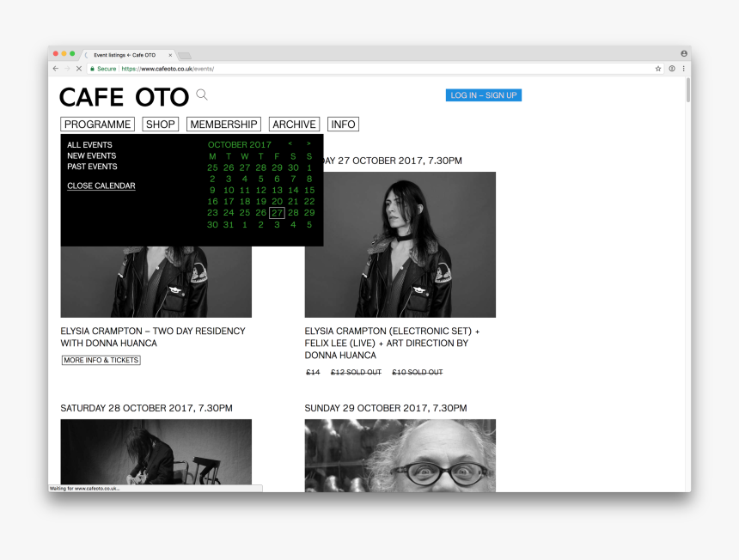Open Elysia Crampton Electronic Set event title
The height and width of the screenshot is (560, 739).
392,344
